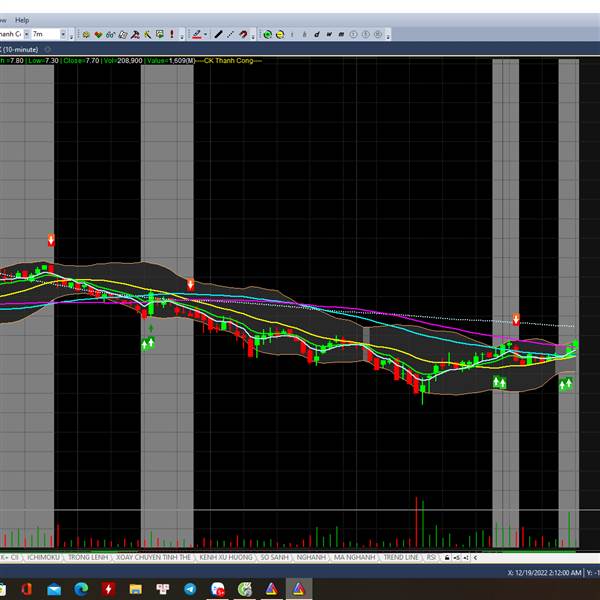Launch Microsoft Edge from the taskbar
The image size is (600, 600).
click(x=81, y=589)
